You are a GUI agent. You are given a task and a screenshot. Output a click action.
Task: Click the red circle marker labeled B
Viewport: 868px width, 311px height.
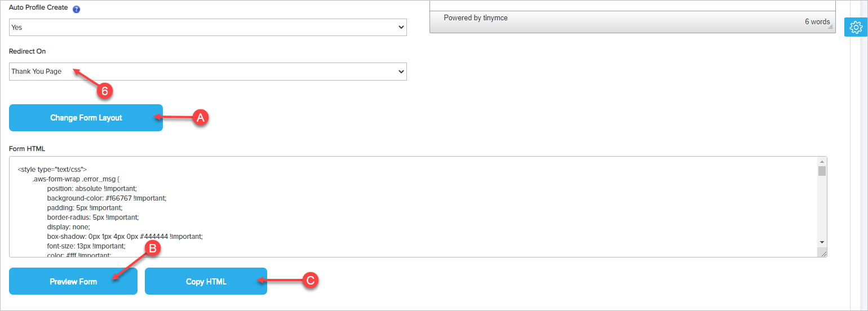(x=152, y=248)
